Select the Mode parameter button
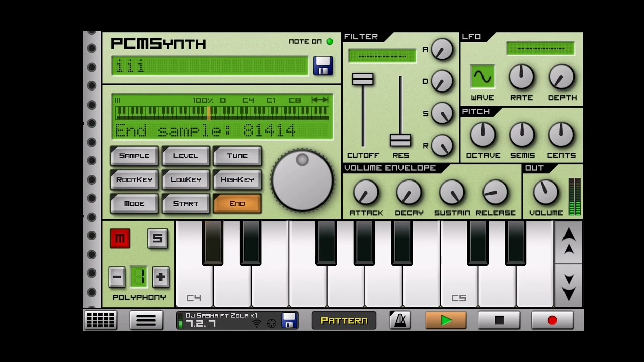644x362 pixels. [x=134, y=204]
